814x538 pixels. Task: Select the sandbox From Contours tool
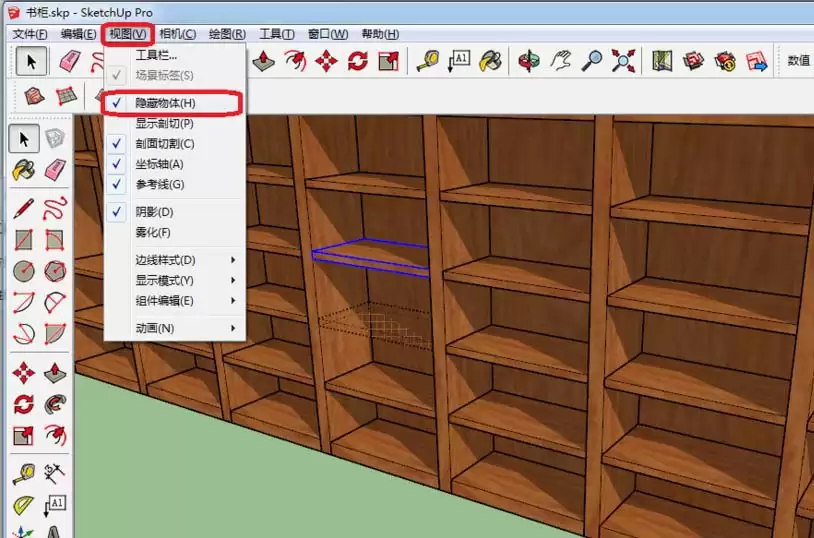tap(35, 96)
